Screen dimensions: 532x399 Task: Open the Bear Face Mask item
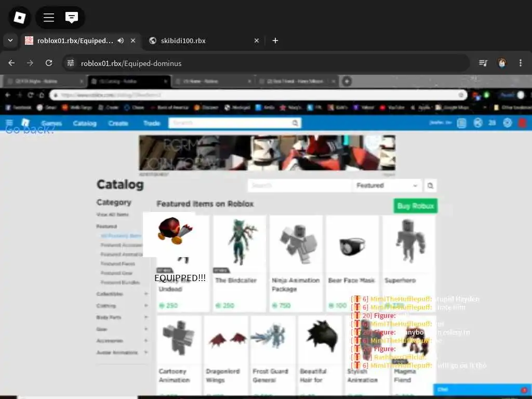click(352, 263)
